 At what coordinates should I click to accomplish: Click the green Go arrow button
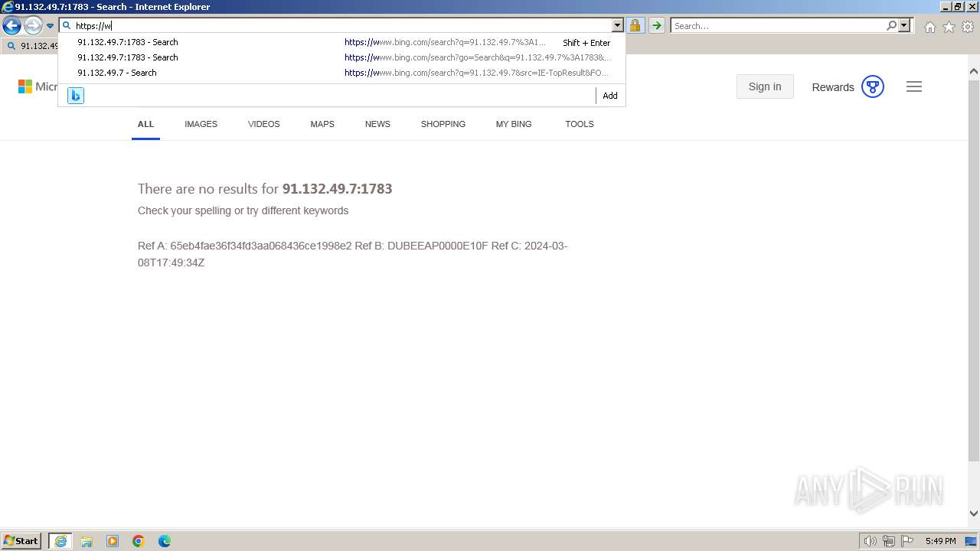tap(656, 25)
